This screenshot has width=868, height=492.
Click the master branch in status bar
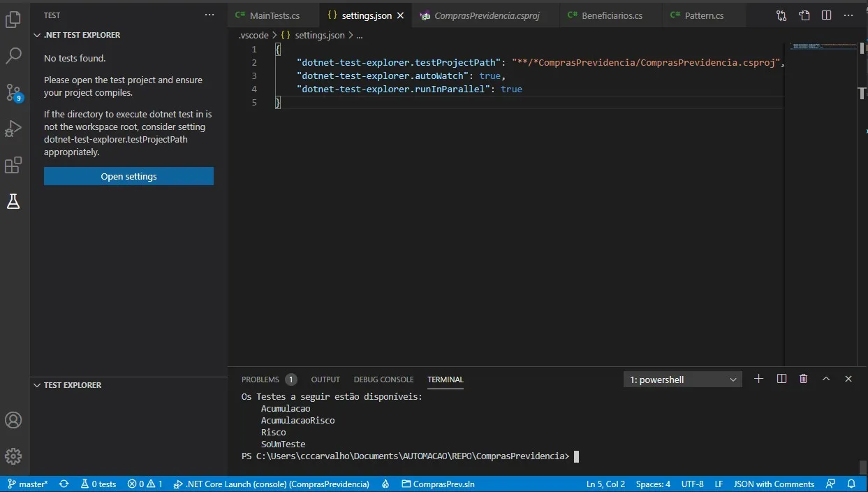(28, 484)
